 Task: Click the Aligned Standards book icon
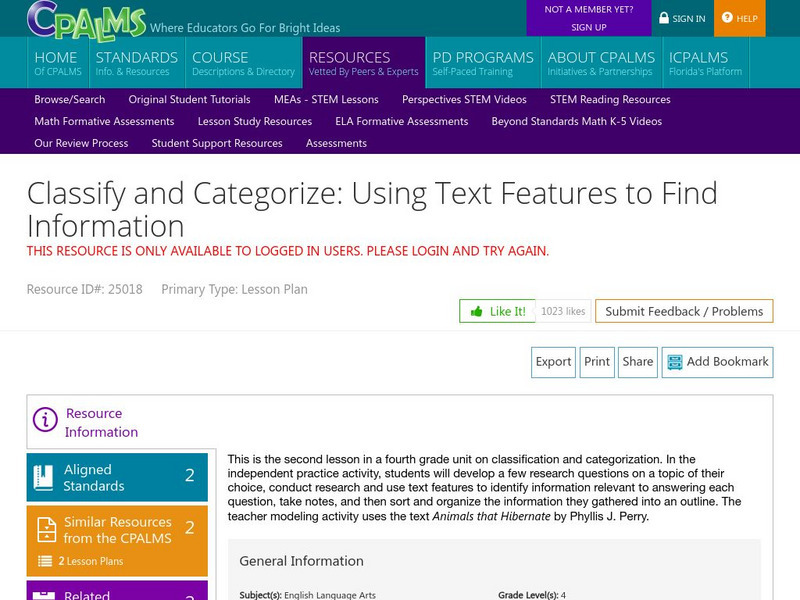click(43, 477)
